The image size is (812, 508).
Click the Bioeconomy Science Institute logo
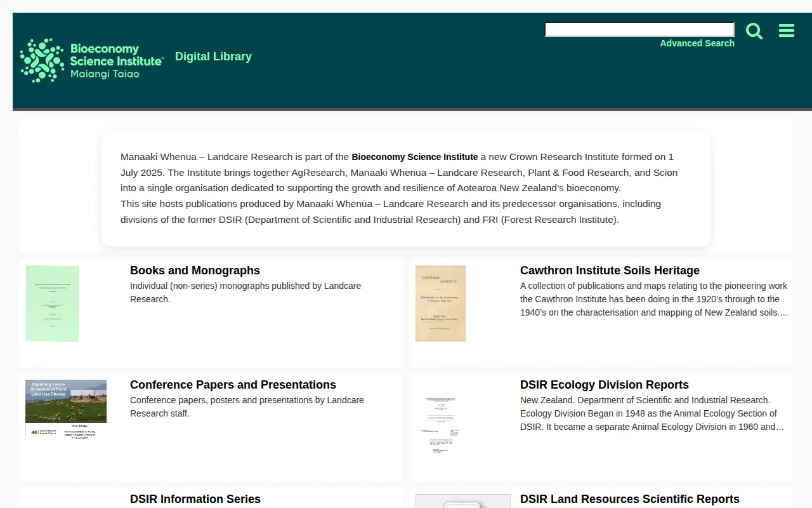(92, 60)
